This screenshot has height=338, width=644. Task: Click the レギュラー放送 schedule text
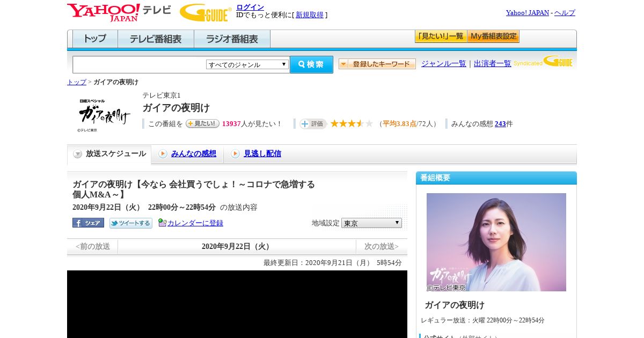tap(482, 320)
